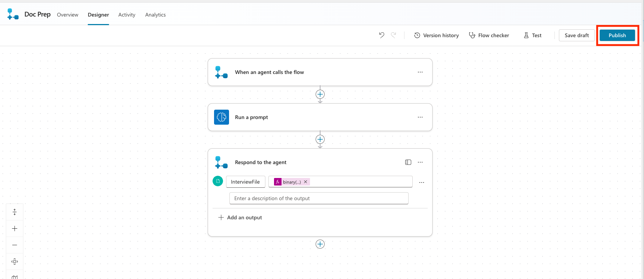Toggle side panel icon on Respond step

408,162
